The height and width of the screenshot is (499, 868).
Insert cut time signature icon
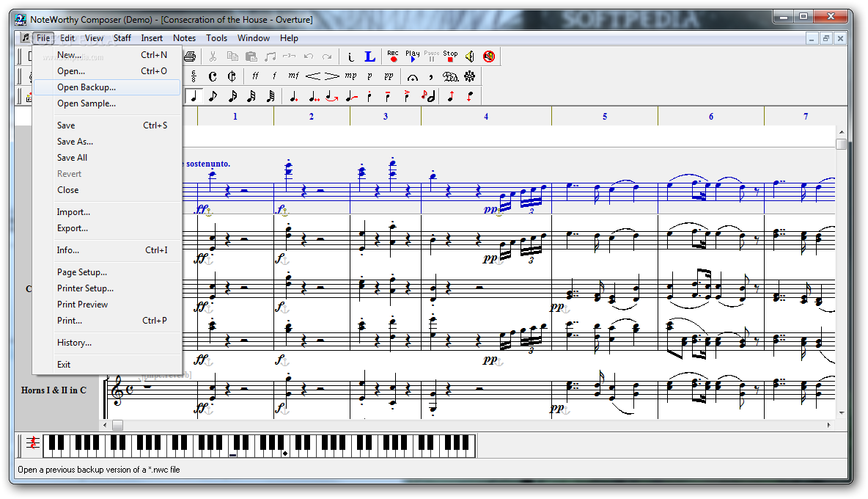(x=232, y=76)
